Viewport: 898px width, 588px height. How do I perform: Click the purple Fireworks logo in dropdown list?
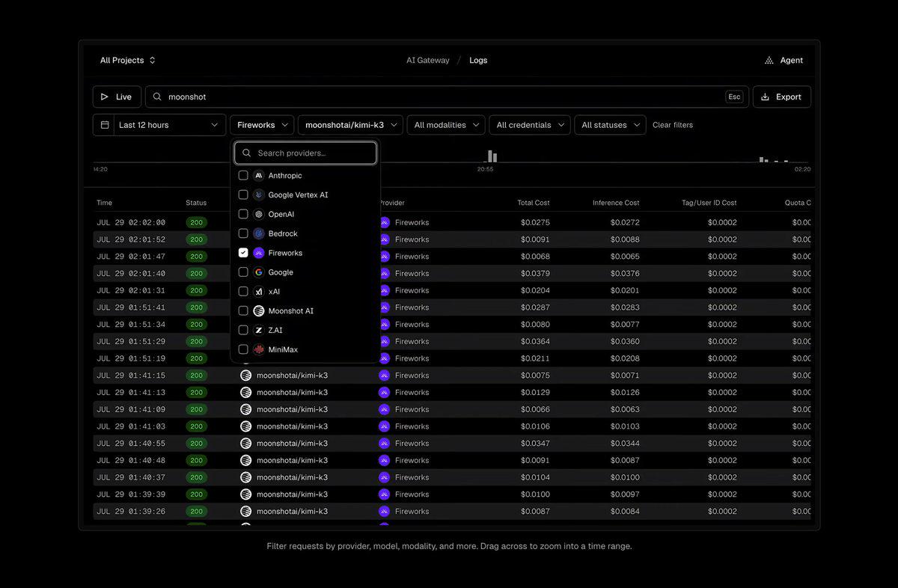tap(259, 253)
